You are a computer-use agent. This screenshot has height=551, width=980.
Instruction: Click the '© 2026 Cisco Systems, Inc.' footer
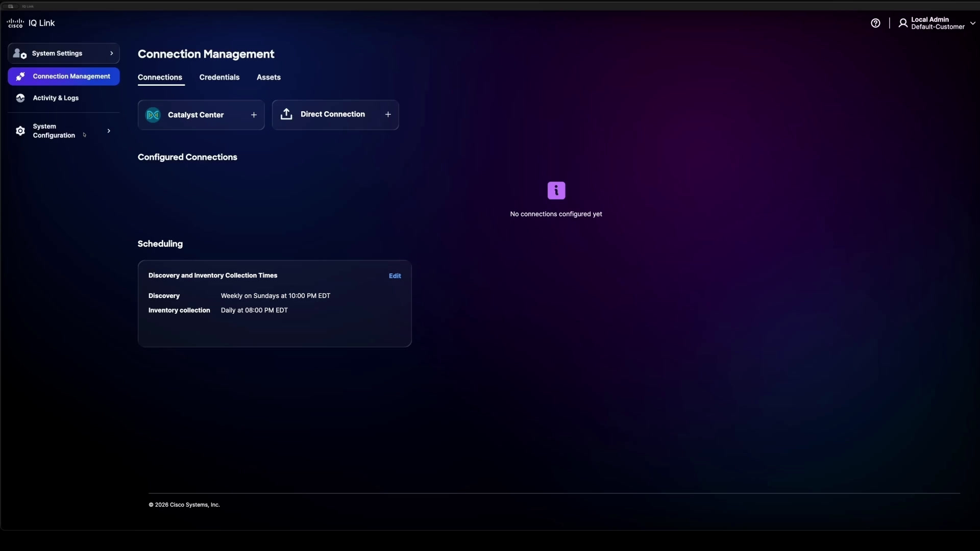coord(184,505)
